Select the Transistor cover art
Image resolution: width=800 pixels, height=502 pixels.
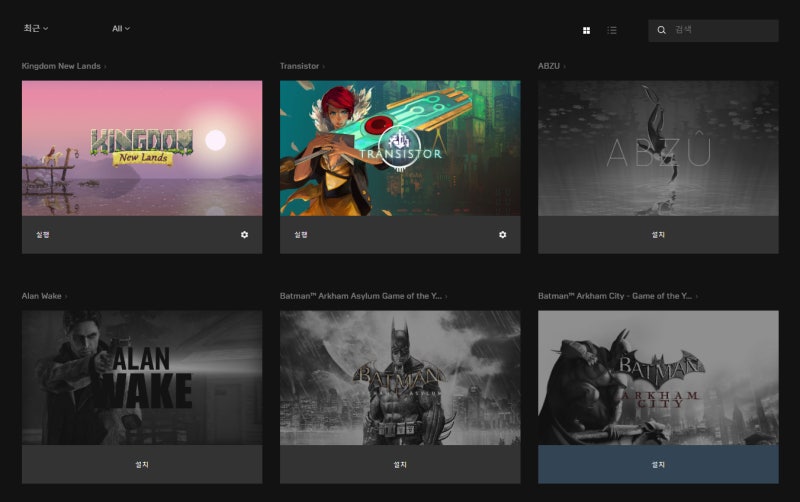[400, 148]
